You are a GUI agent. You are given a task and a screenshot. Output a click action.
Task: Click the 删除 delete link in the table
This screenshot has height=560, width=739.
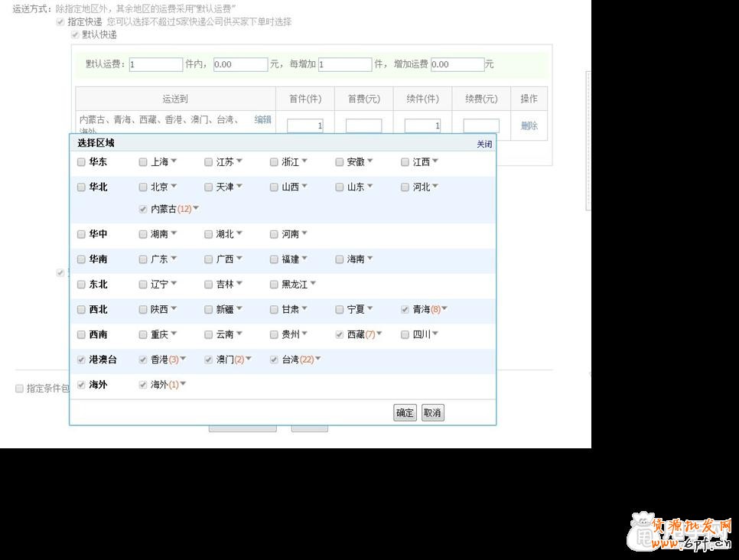[x=528, y=125]
